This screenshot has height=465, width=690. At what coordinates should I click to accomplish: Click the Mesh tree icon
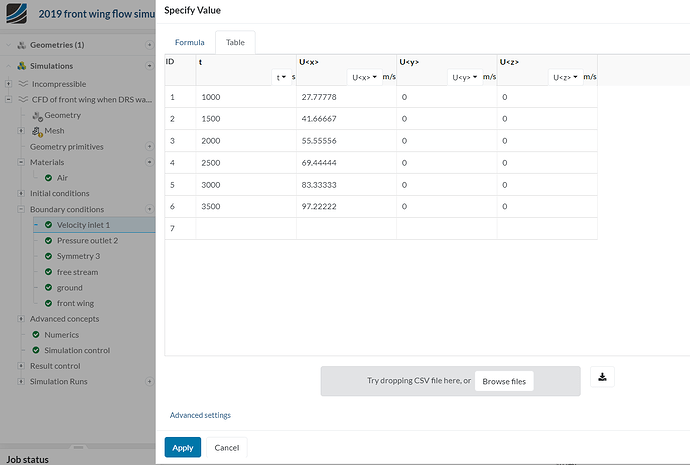click(37, 131)
